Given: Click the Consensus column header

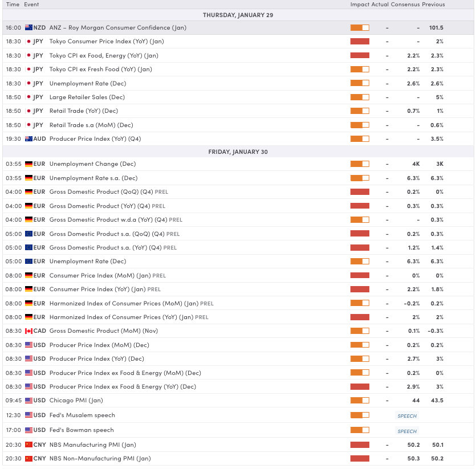Looking at the screenshot, I should (x=405, y=4).
